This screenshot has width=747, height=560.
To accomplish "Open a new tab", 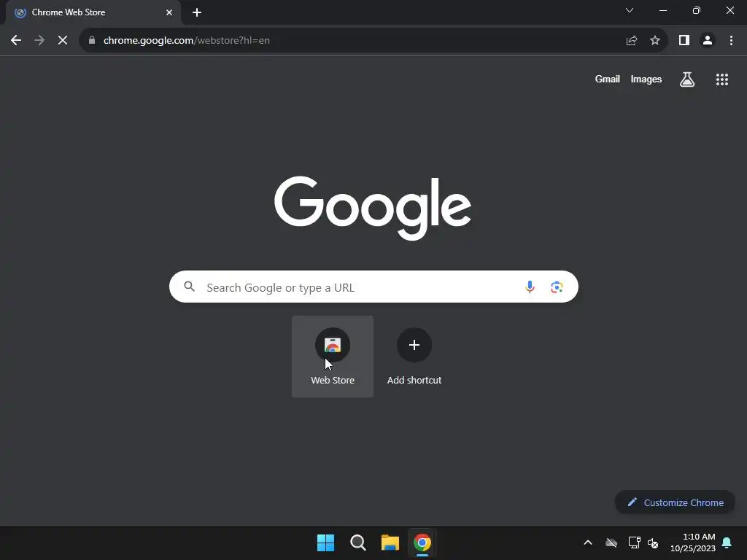I will 197,12.
